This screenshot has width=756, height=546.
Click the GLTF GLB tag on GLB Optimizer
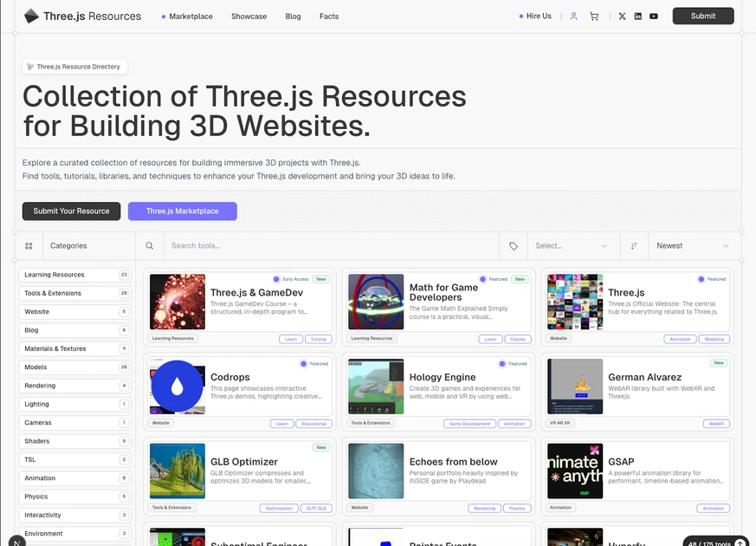(x=316, y=509)
